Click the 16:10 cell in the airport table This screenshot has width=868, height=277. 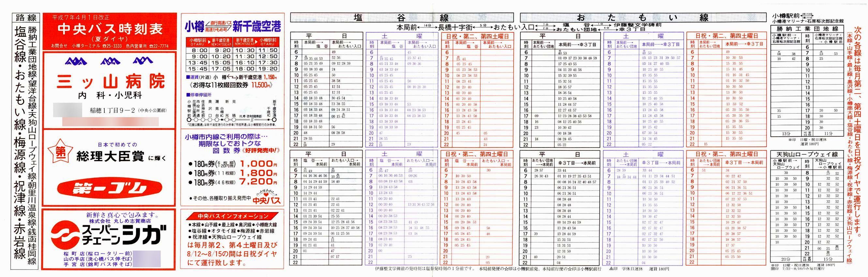244,63
